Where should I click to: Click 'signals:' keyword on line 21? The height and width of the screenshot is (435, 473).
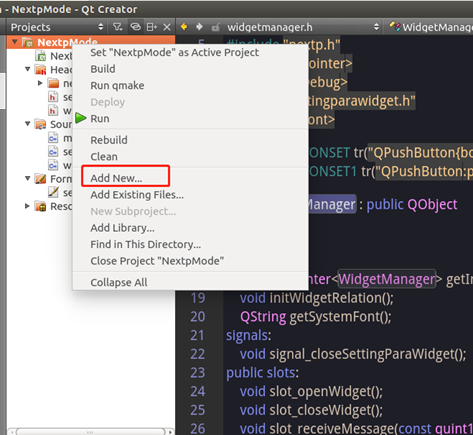pyautogui.click(x=249, y=335)
